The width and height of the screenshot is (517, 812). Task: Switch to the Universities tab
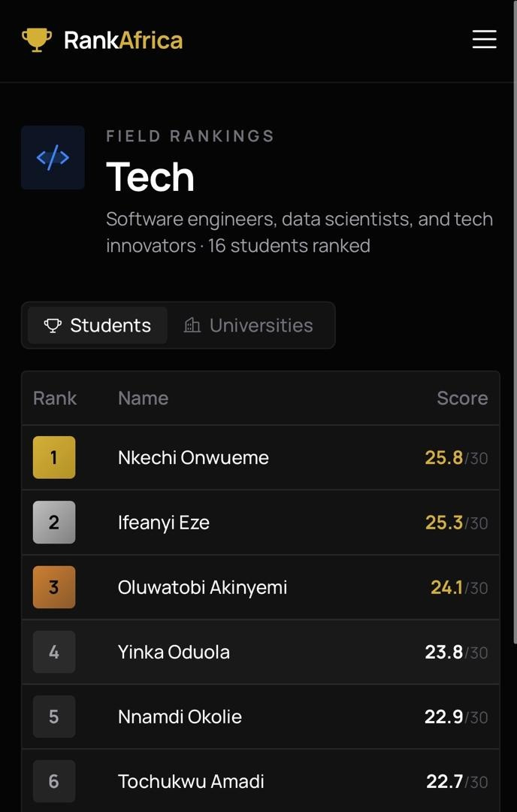249,326
